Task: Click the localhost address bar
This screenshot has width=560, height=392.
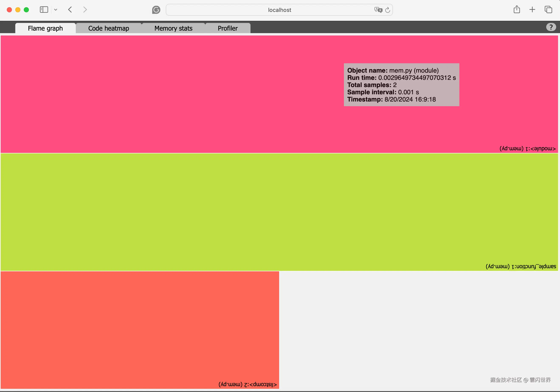Action: [x=279, y=10]
